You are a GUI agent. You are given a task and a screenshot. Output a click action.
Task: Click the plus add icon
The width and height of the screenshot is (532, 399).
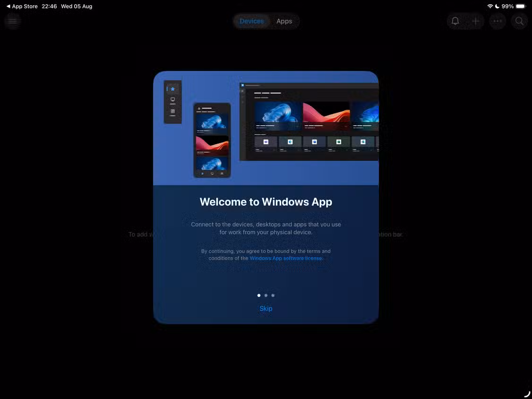point(476,21)
